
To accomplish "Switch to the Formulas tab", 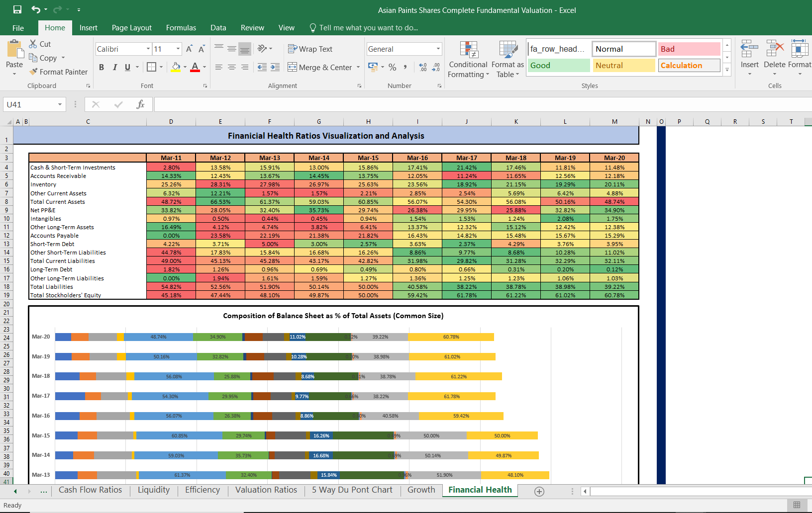I will point(181,28).
